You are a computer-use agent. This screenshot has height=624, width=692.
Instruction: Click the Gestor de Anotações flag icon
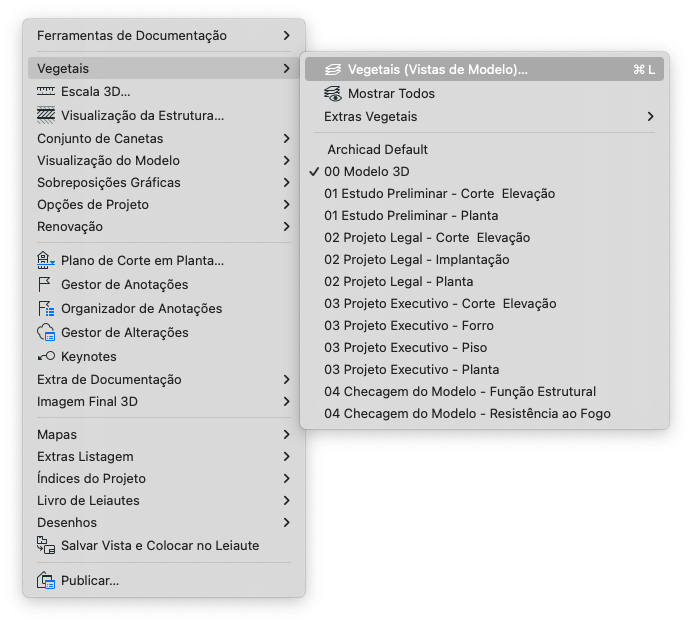point(45,285)
